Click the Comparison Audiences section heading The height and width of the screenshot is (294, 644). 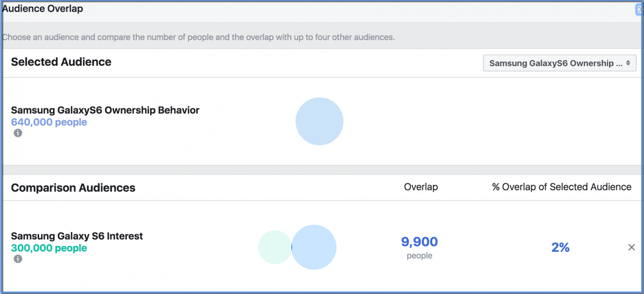(x=73, y=188)
